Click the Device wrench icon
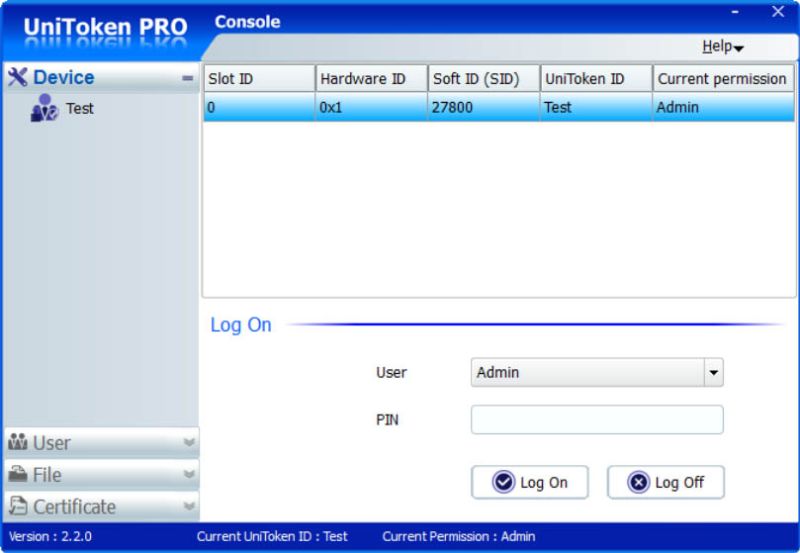The height and width of the screenshot is (553, 800). click(18, 78)
